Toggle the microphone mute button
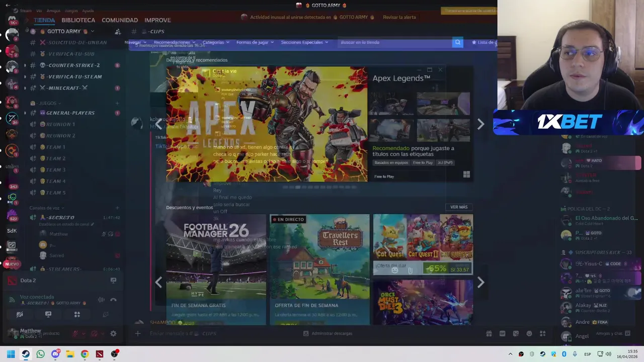This screenshot has width=644, height=362. (75, 333)
